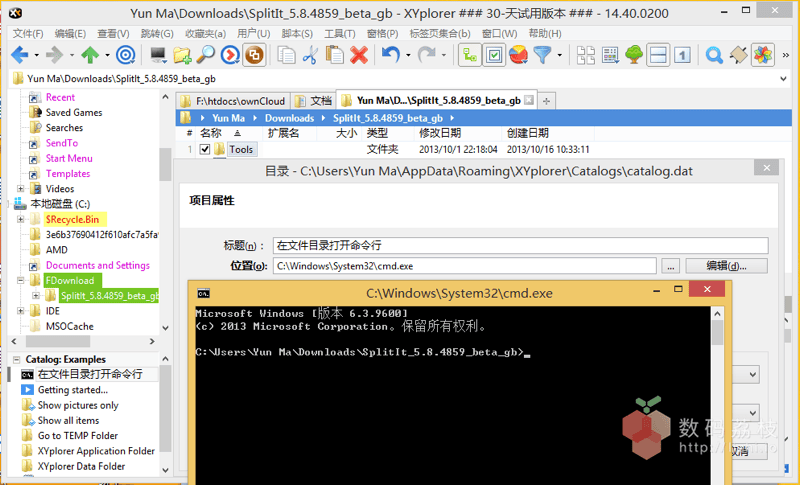Open the Undo dropdown arrow

tap(408, 55)
